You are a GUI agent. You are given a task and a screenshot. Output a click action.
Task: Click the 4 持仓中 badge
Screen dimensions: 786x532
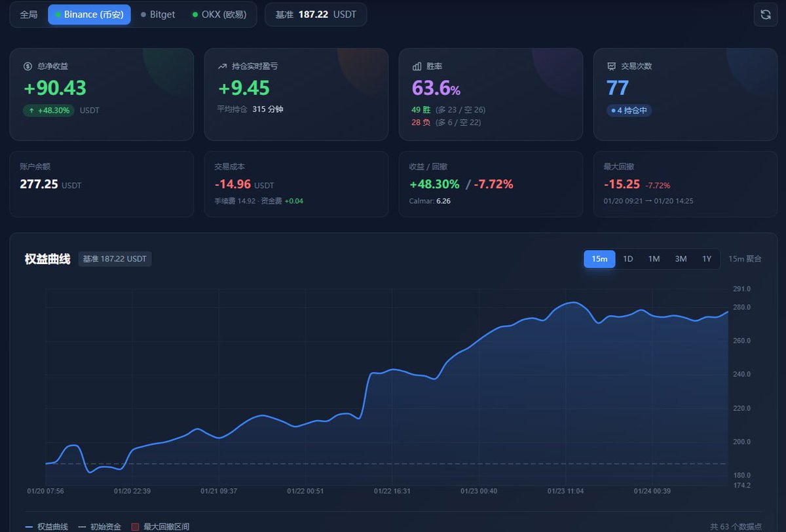[x=629, y=111]
